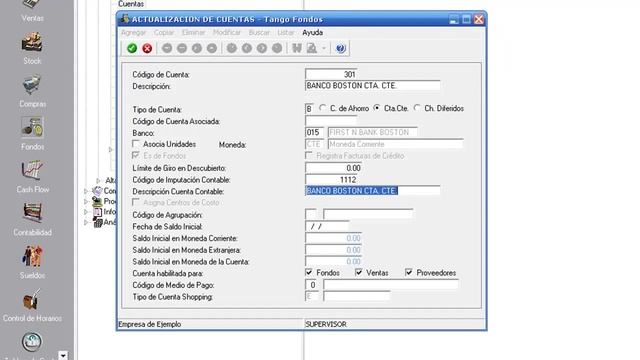
Task: Expand the 'Alt' tree node arrow
Action: [98, 180]
